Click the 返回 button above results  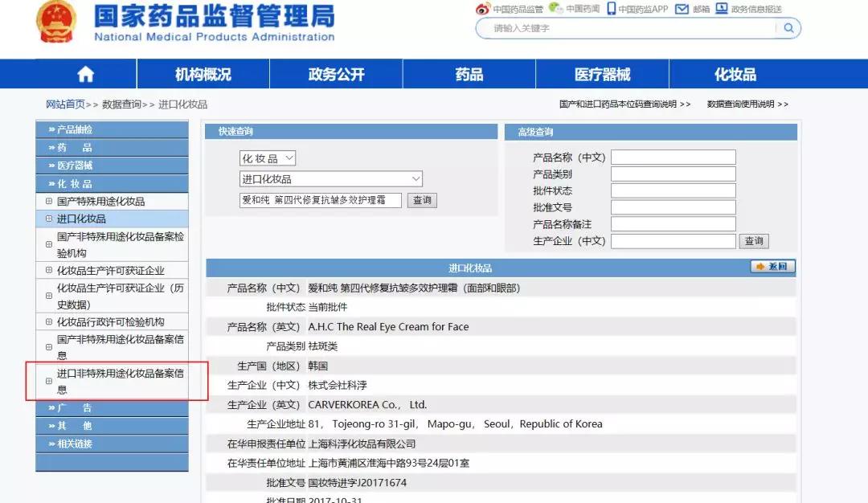772,266
